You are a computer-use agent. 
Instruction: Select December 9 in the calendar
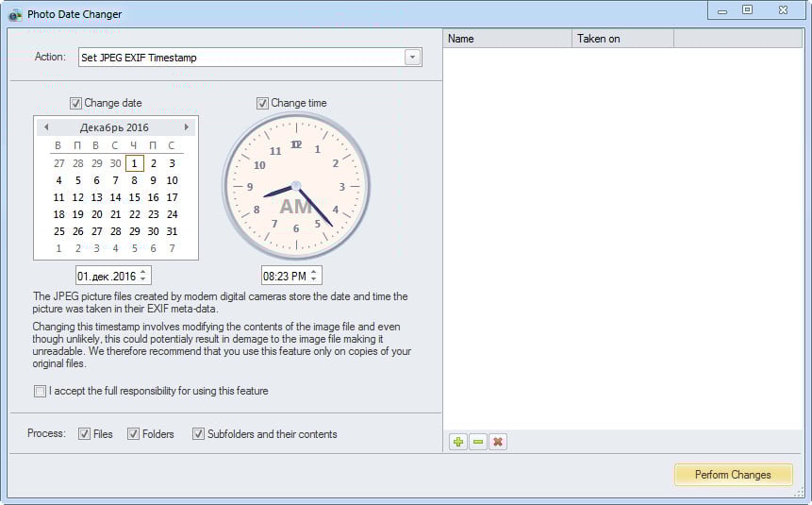[154, 180]
